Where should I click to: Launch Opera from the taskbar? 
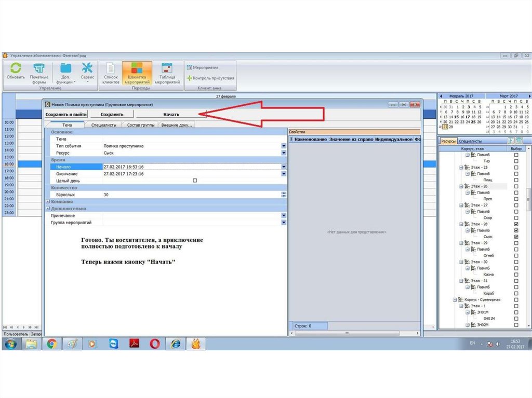pos(155,344)
